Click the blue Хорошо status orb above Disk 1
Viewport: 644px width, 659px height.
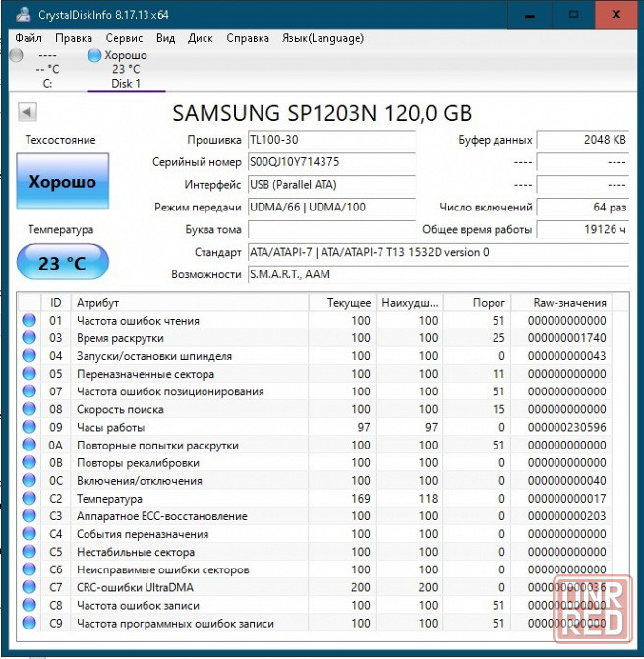click(x=94, y=55)
